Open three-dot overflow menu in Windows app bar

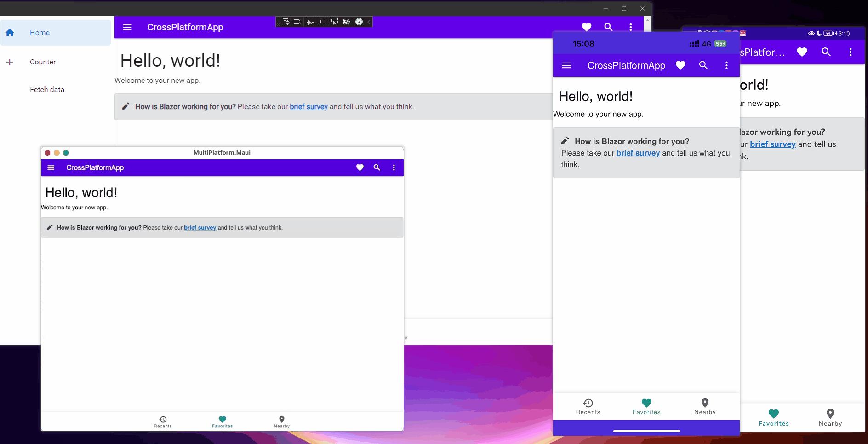(630, 27)
